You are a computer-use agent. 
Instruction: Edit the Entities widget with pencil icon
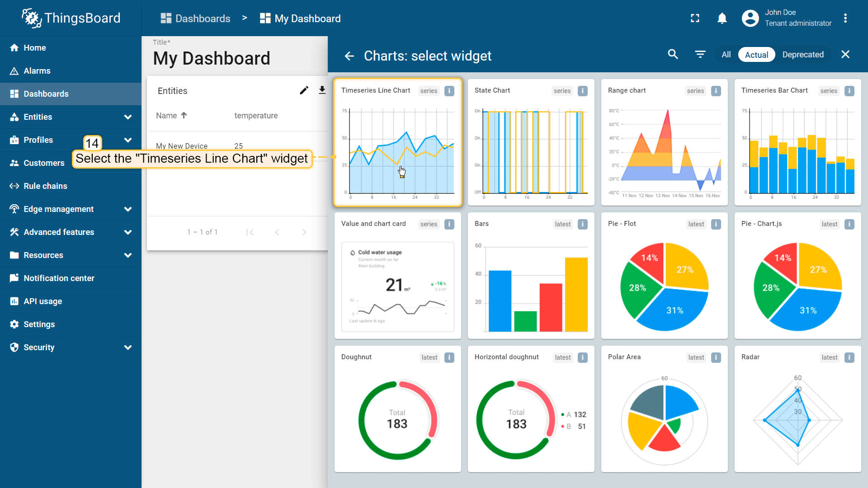coord(304,90)
